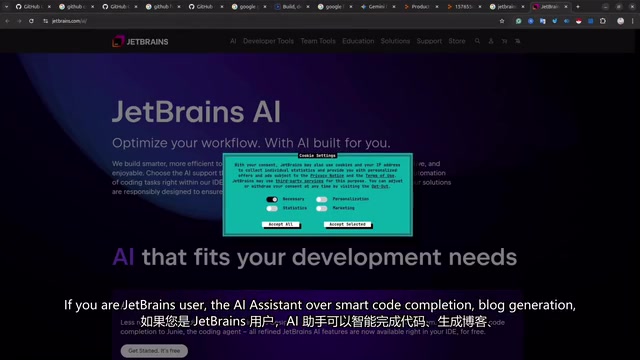Open the language selector icon in header

pos(518,41)
